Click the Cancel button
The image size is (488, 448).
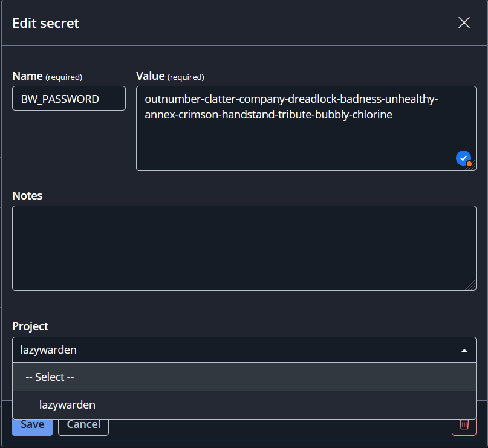[83, 427]
